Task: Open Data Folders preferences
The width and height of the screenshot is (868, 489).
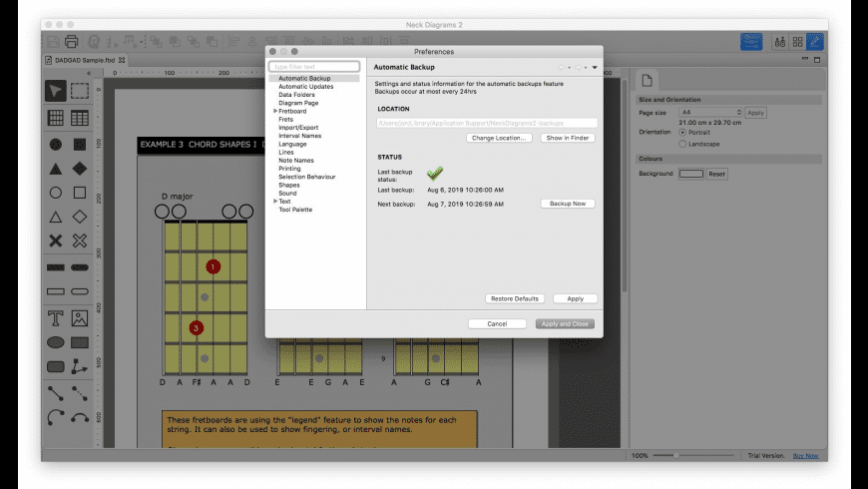Action: click(296, 95)
